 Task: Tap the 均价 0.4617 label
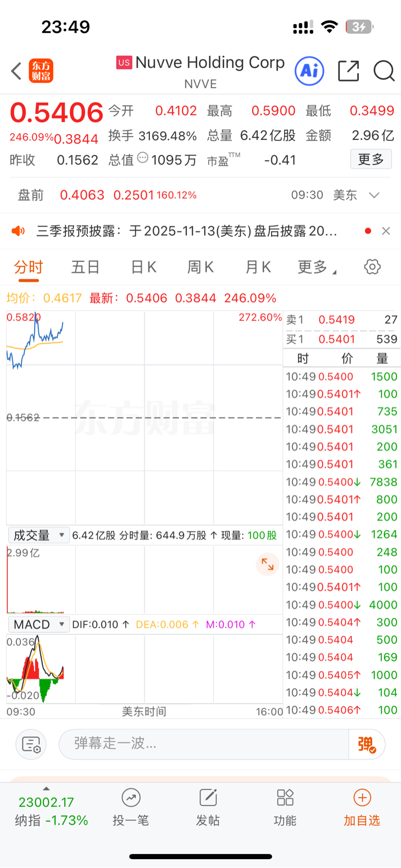(x=44, y=298)
